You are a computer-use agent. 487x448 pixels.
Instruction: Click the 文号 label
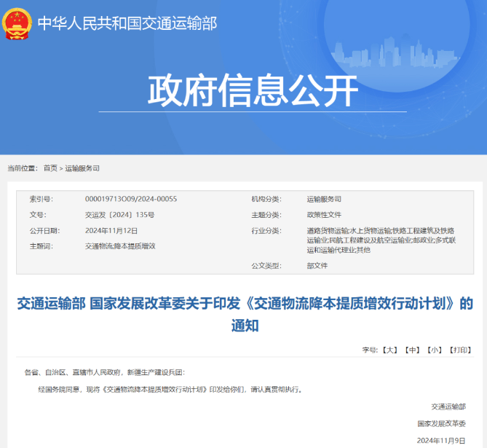click(38, 215)
